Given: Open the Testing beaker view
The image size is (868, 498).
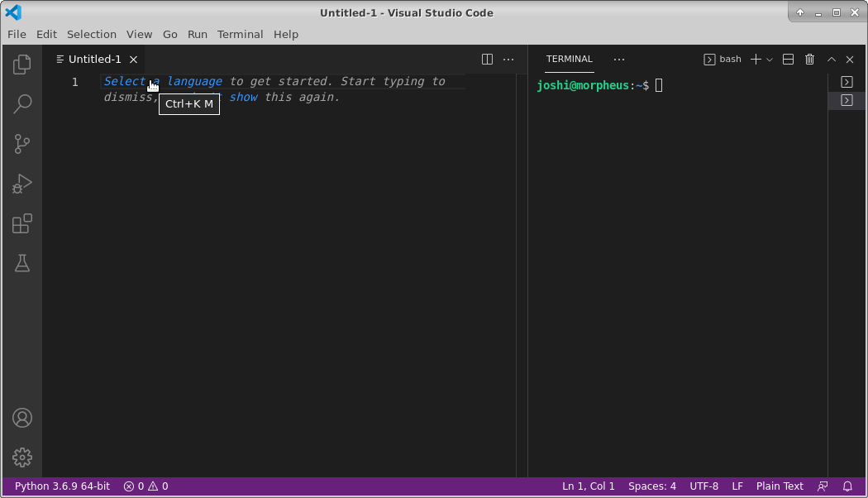Looking at the screenshot, I should point(21,263).
